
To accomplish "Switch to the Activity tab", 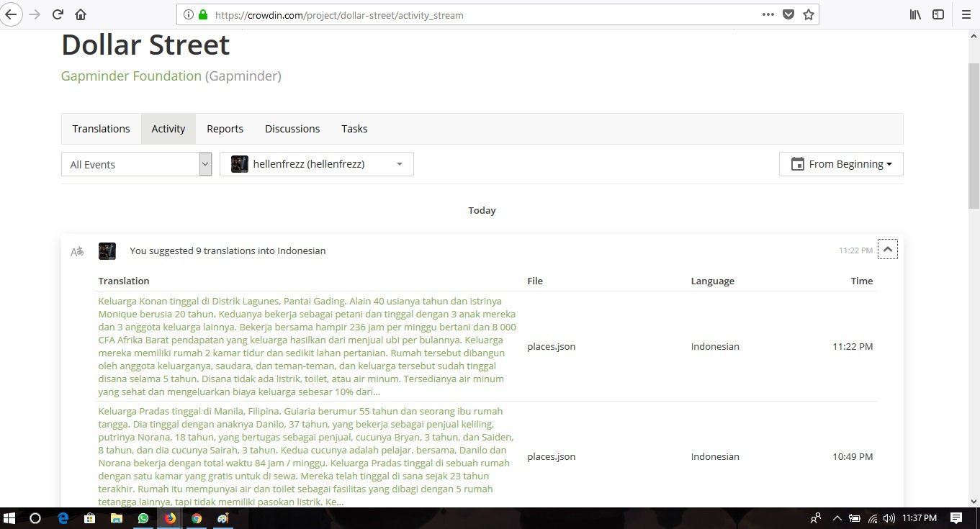I will [x=168, y=129].
